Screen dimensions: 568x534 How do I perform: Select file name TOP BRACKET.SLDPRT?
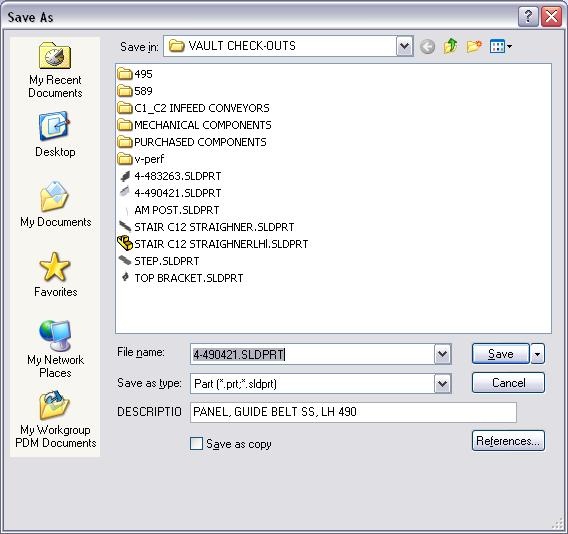pos(189,278)
